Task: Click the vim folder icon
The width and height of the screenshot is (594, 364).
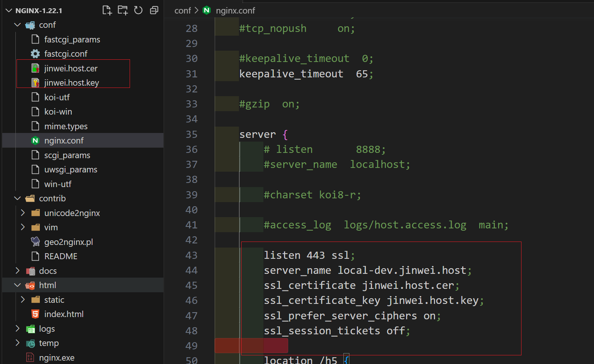Action: tap(35, 227)
